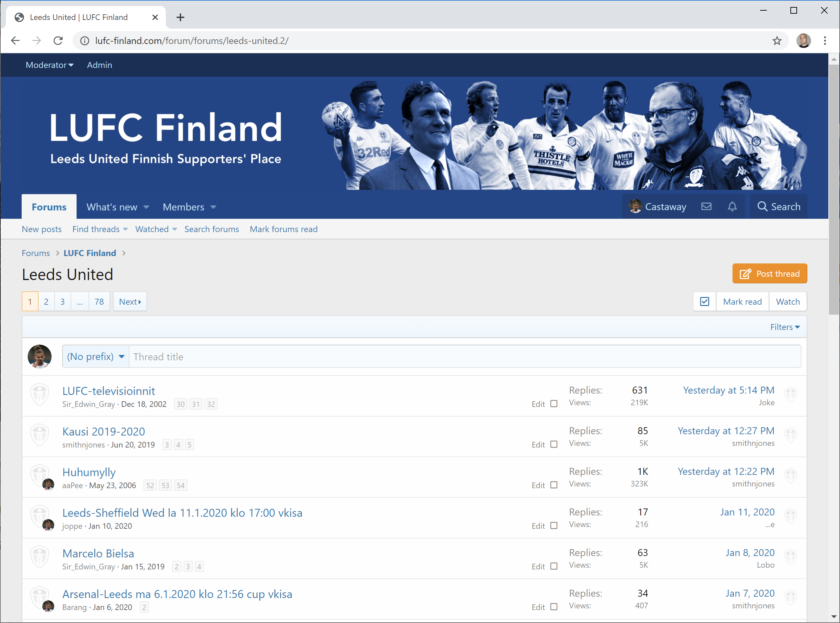840x623 pixels.
Task: Click the Castaway user avatar in nav
Action: (635, 206)
